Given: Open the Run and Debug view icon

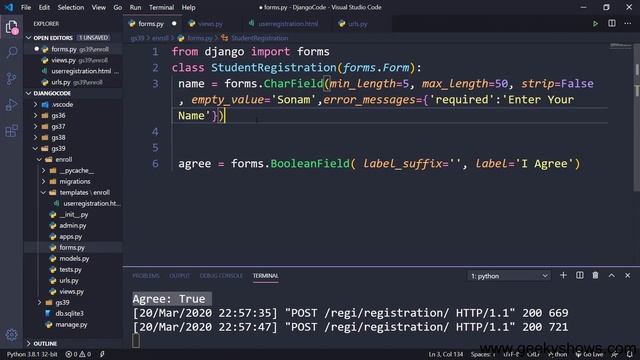Looking at the screenshot, I should (11, 105).
